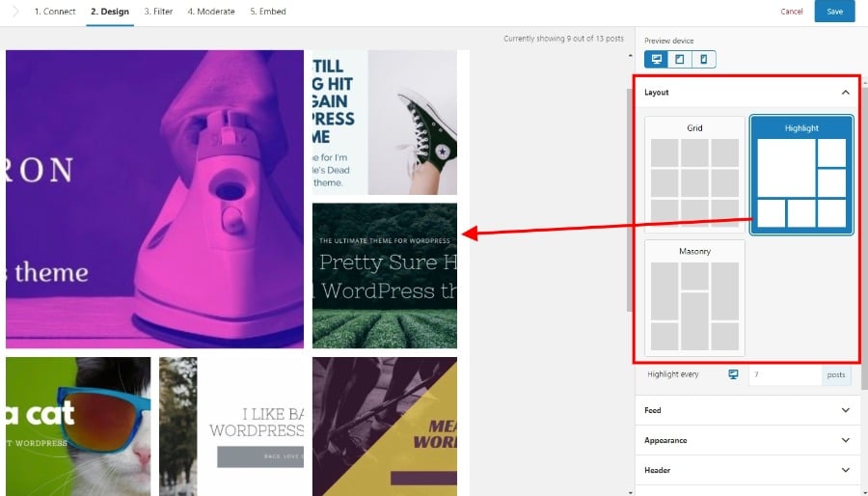Expand the Header section

747,470
